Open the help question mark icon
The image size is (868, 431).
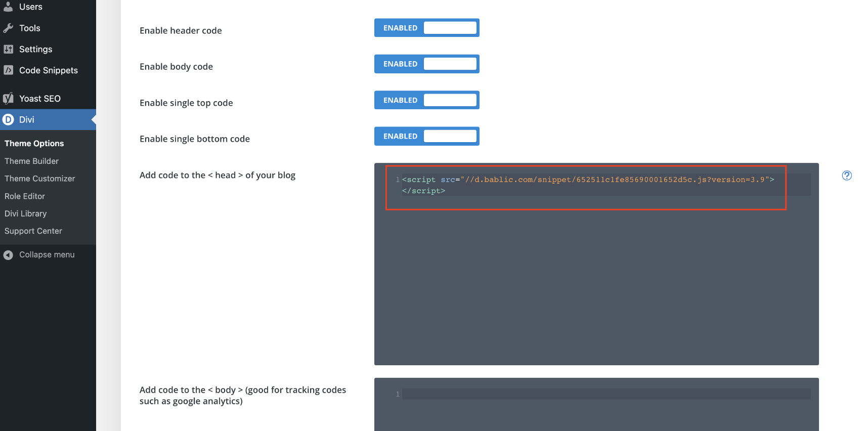847,176
